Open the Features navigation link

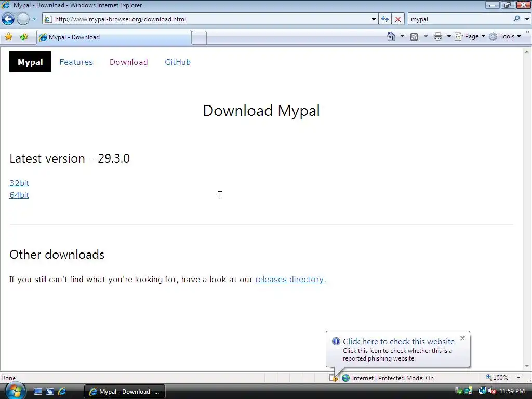click(x=76, y=62)
